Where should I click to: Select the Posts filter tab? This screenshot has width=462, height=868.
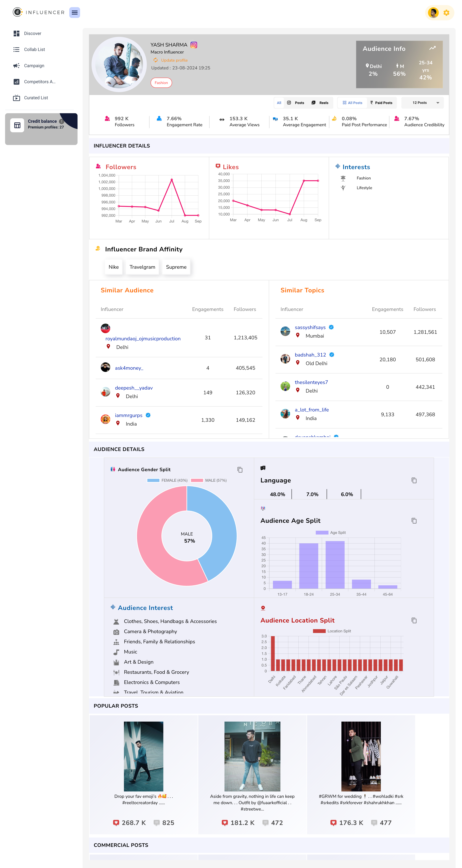296,103
